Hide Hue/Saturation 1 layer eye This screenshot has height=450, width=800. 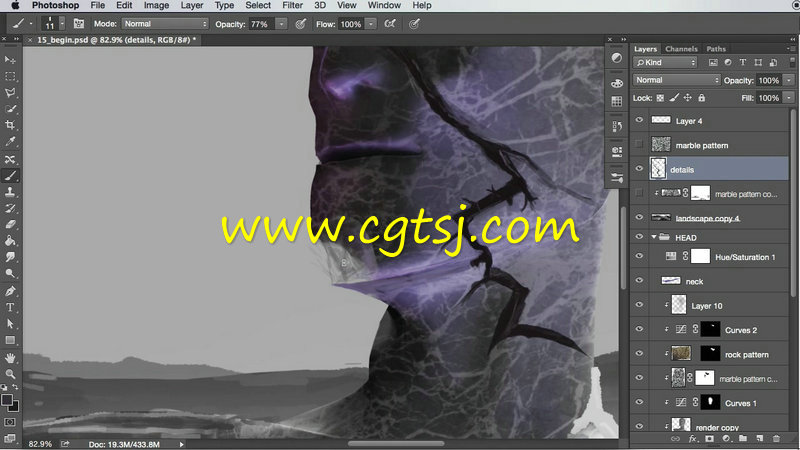tap(639, 256)
